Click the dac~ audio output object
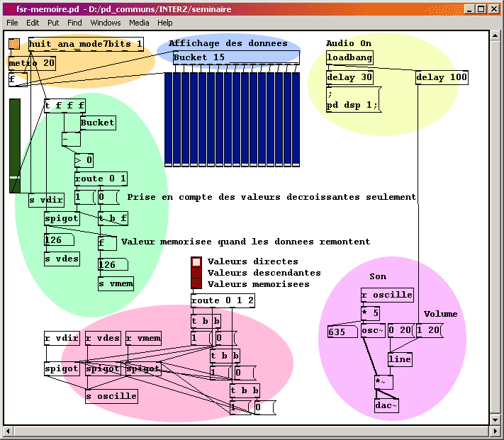The height and width of the screenshot is (440, 504). [x=386, y=406]
